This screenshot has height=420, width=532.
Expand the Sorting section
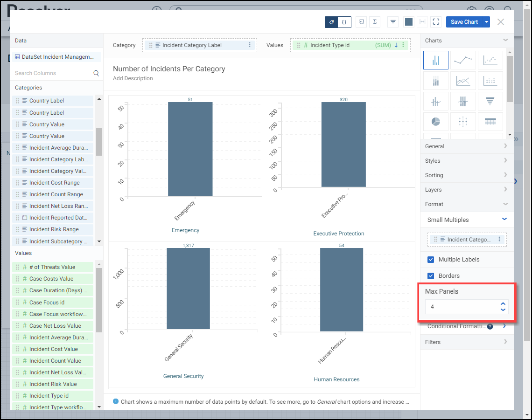pyautogui.click(x=467, y=175)
